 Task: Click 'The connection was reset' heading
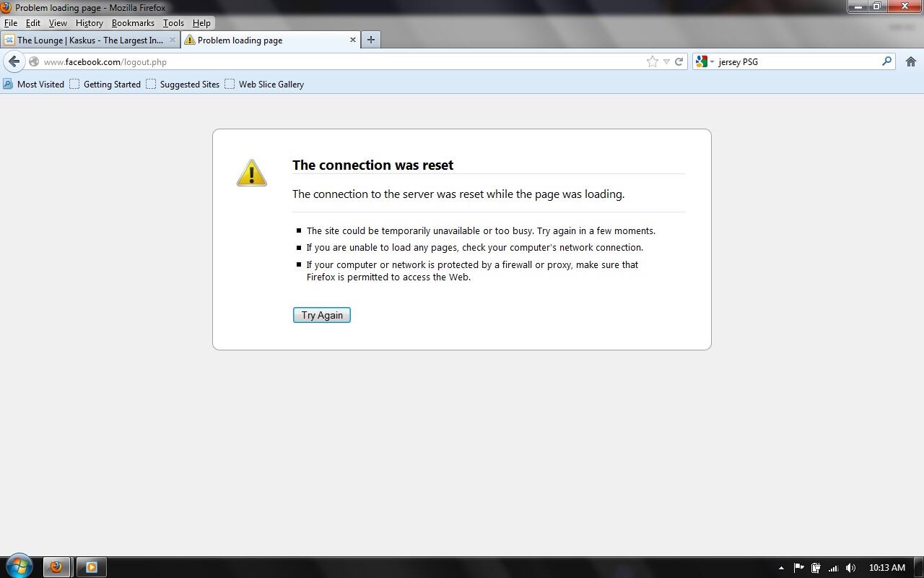(x=372, y=165)
